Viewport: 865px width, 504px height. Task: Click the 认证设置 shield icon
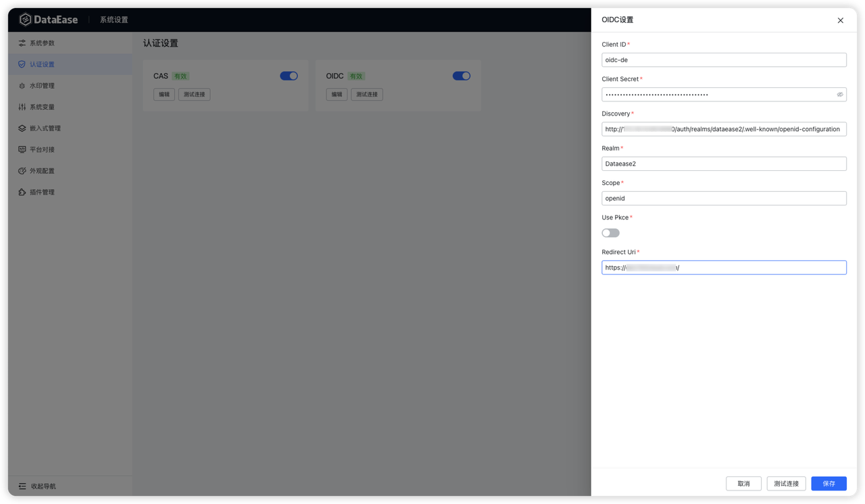coord(22,65)
